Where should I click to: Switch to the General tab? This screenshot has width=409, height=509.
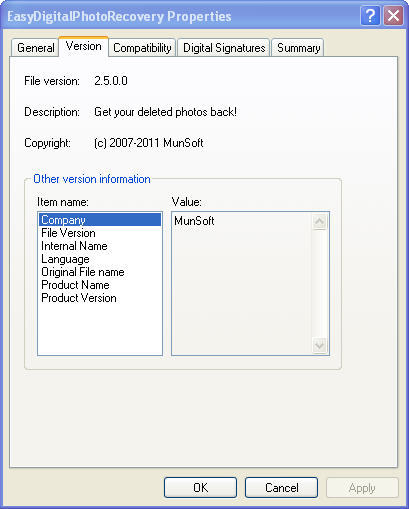(x=35, y=48)
